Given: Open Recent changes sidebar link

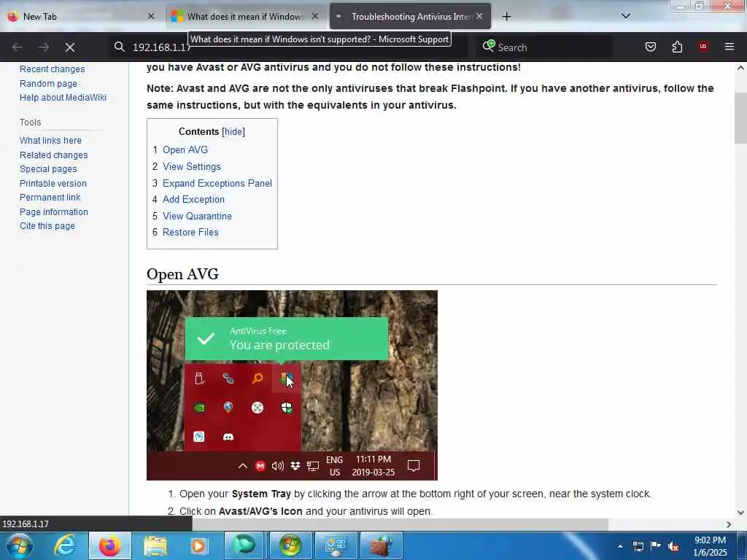Looking at the screenshot, I should 53,69.
